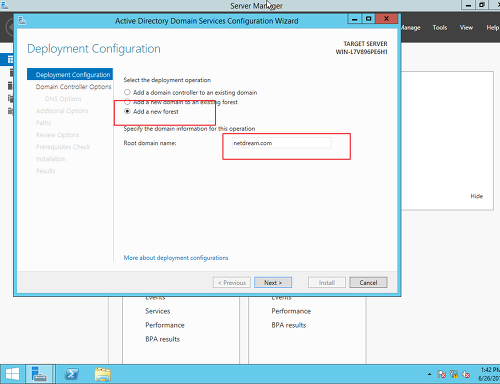Select the Add a new forest option
500x384 pixels.
151,112
